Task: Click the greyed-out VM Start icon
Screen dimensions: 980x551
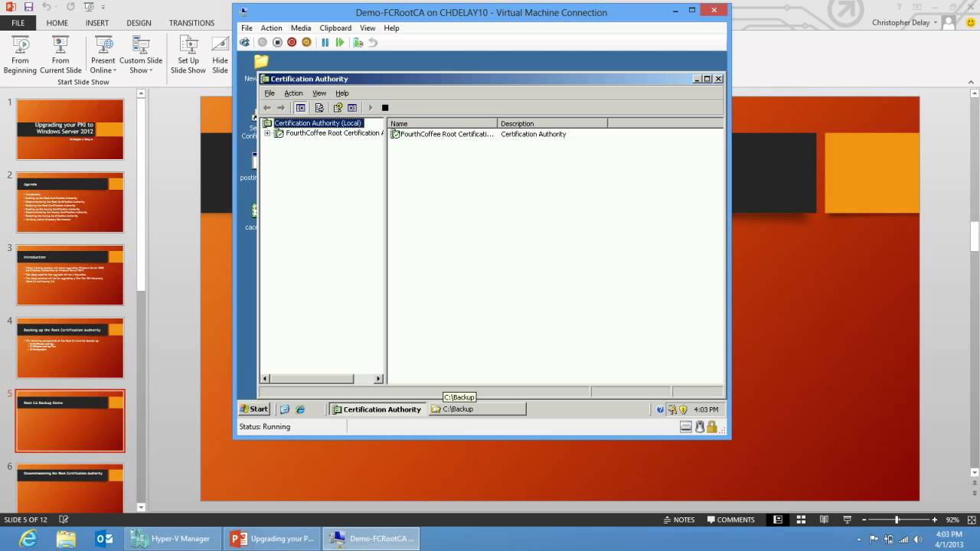Action: click(x=263, y=42)
